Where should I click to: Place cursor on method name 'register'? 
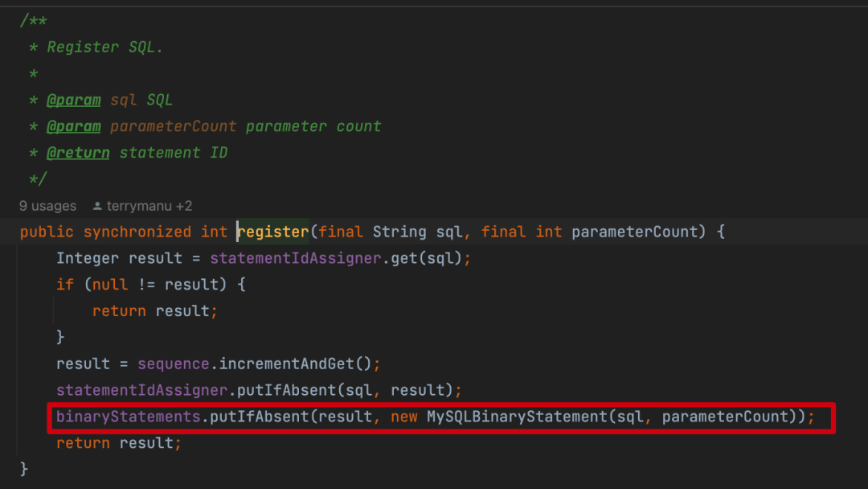[273, 232]
